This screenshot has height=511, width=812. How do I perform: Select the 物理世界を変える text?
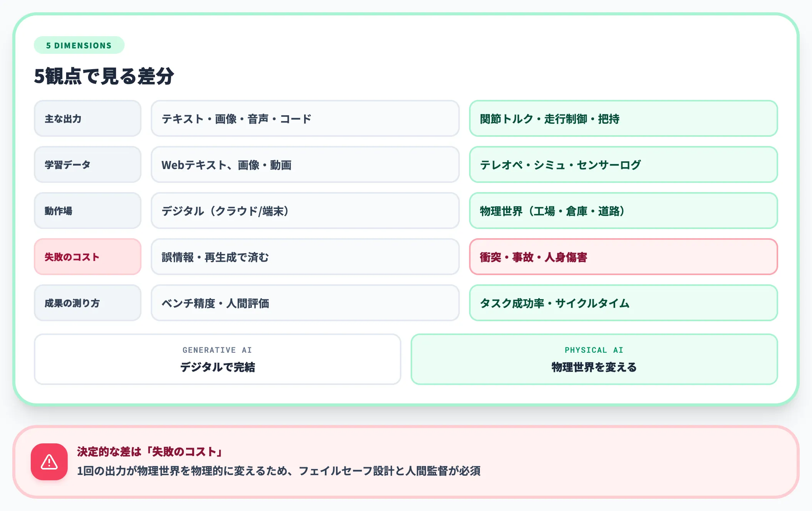click(594, 367)
